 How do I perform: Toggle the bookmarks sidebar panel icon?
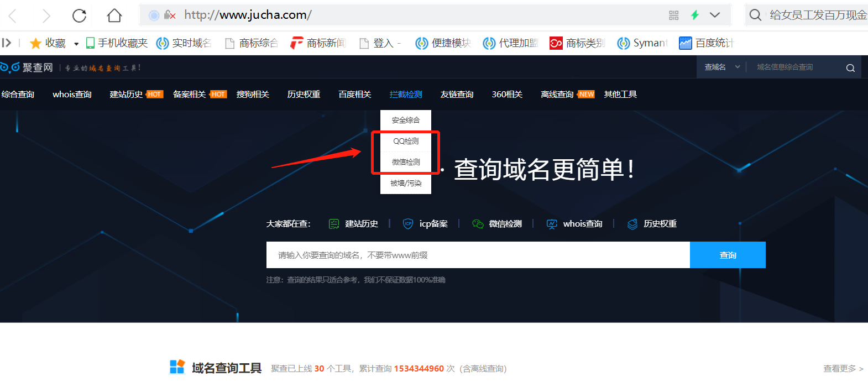coord(7,43)
